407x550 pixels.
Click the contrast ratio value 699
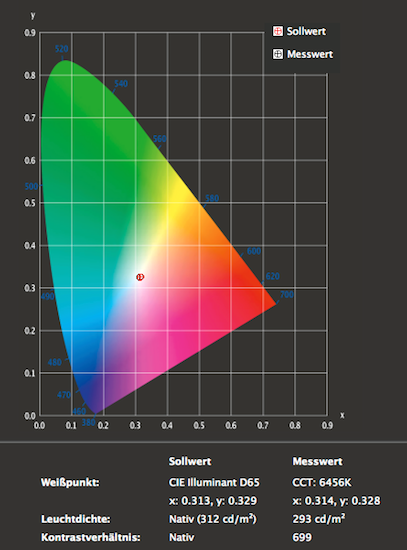pyautogui.click(x=302, y=537)
